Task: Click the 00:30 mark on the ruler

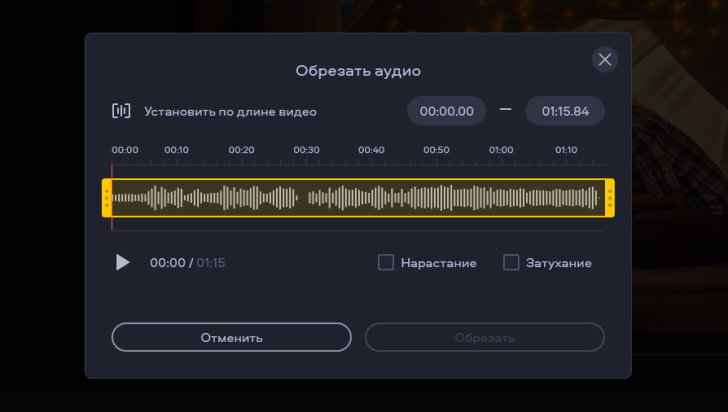Action: (x=307, y=151)
